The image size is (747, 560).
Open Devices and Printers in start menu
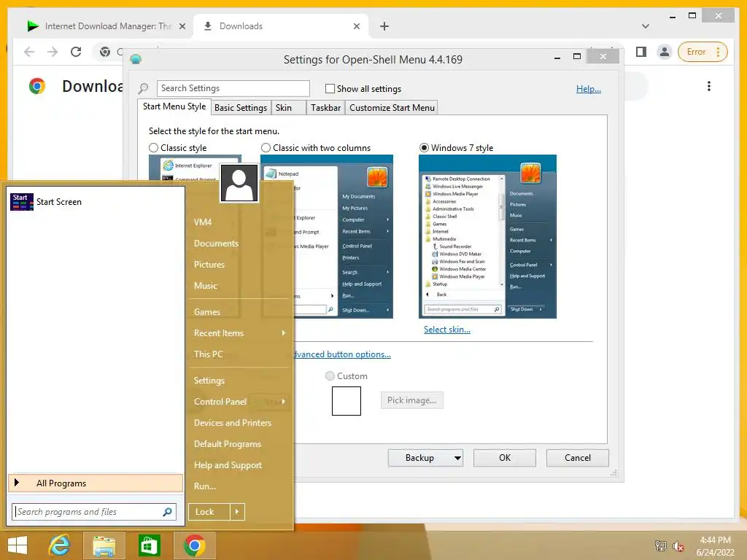coord(233,423)
